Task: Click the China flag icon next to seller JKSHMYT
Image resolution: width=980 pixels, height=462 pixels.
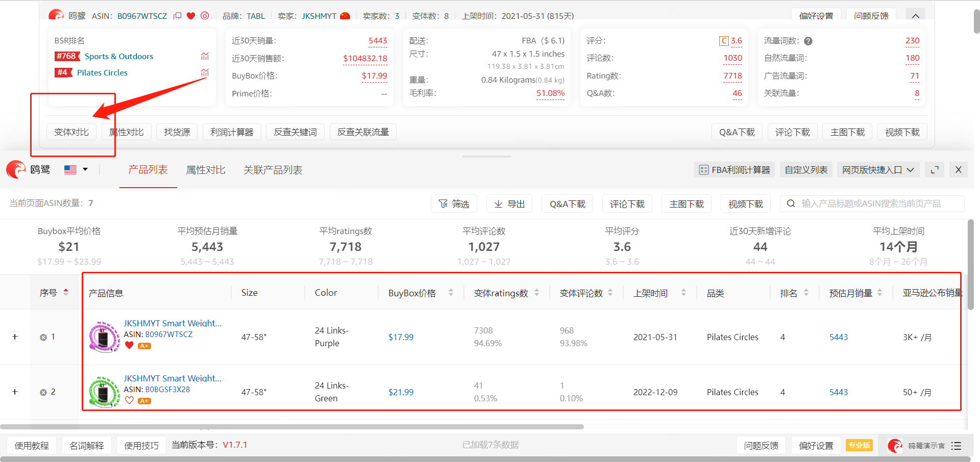Action: 345,16
